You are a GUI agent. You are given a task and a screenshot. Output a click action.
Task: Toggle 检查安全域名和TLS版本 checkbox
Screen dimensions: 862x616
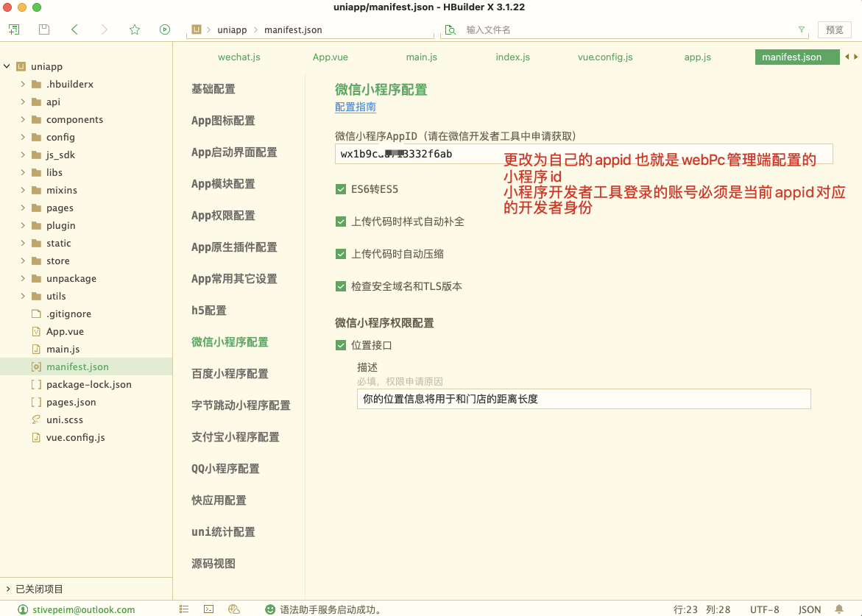coord(341,286)
